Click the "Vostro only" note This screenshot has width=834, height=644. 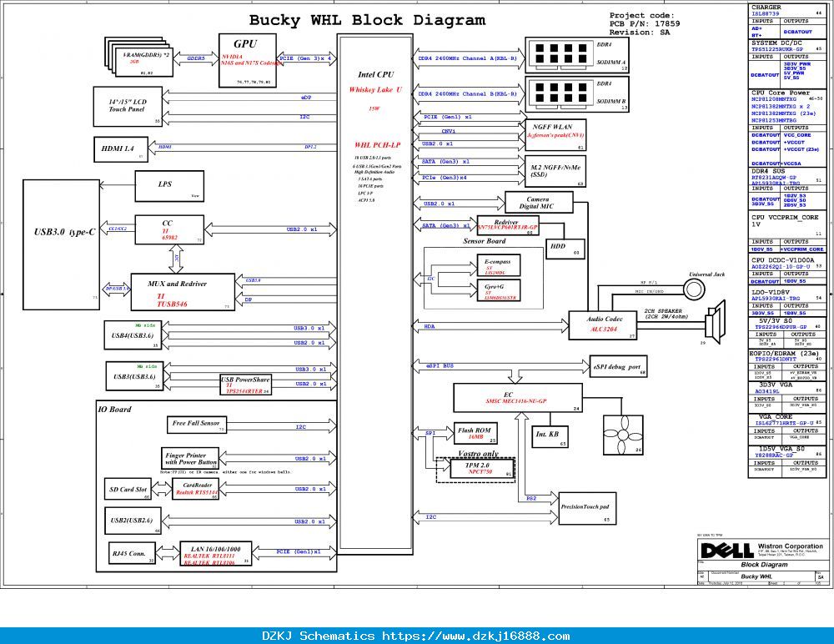click(x=478, y=454)
